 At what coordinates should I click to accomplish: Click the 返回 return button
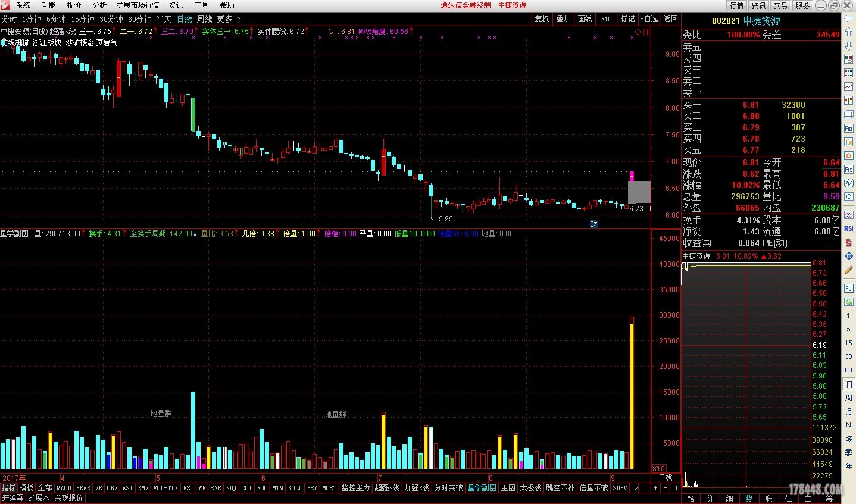pos(670,19)
